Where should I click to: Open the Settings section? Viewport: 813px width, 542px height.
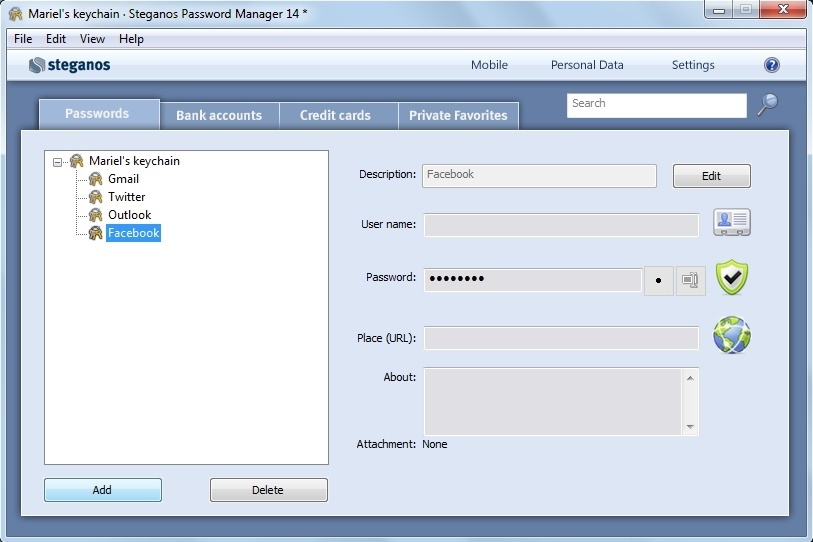point(693,65)
